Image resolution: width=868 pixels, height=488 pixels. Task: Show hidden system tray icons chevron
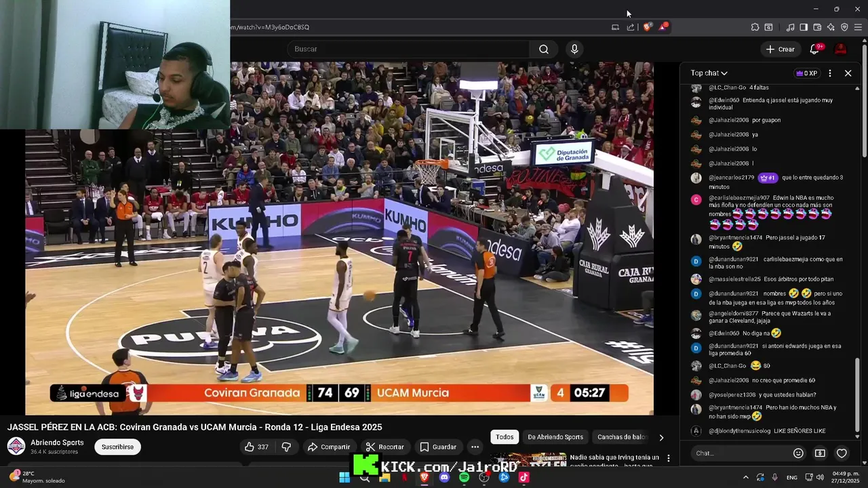(x=746, y=477)
